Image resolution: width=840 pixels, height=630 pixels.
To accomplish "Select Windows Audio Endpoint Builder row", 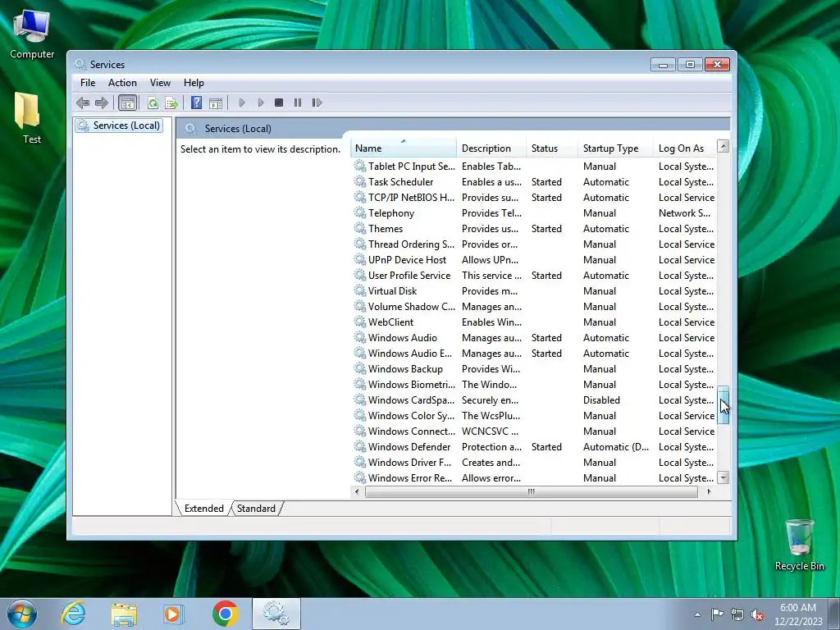I will (x=534, y=354).
